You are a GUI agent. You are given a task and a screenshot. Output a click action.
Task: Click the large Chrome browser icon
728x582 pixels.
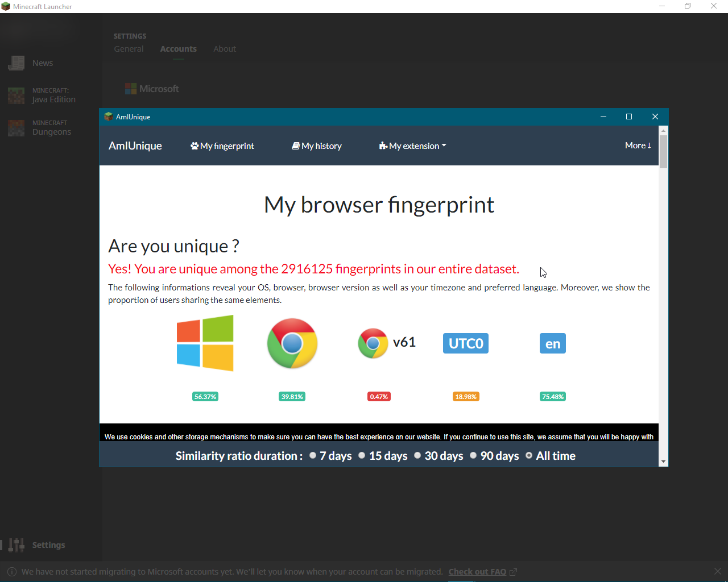tap(292, 343)
